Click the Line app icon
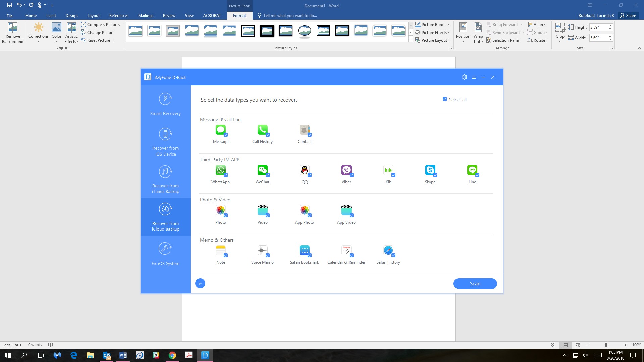The height and width of the screenshot is (362, 644). coord(472,170)
